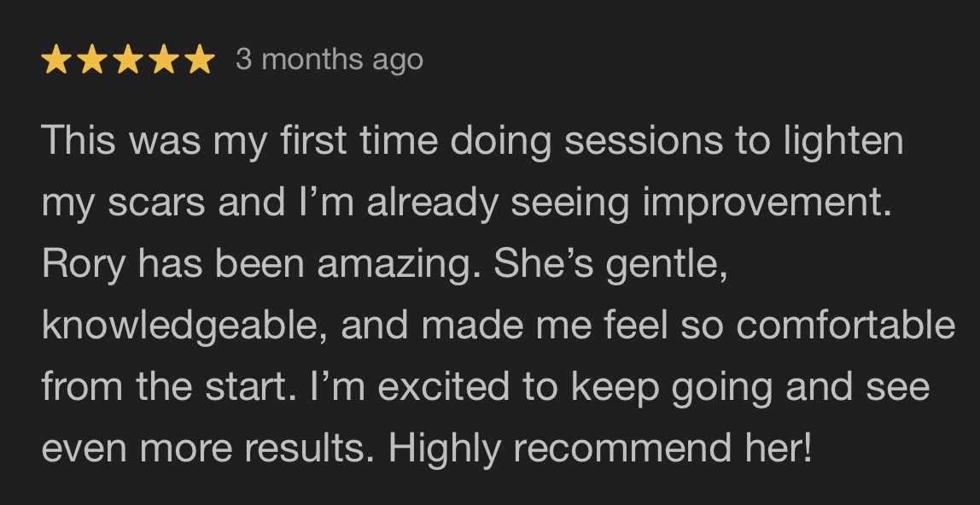
Task: Click the word "comfortable" in the review
Action: coord(844,326)
